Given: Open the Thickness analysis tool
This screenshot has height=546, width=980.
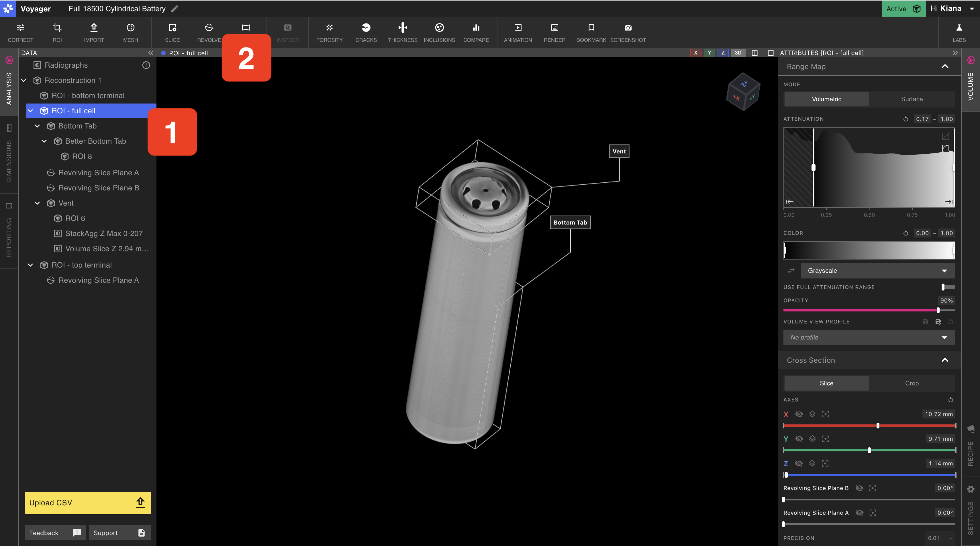Looking at the screenshot, I should coord(403,33).
